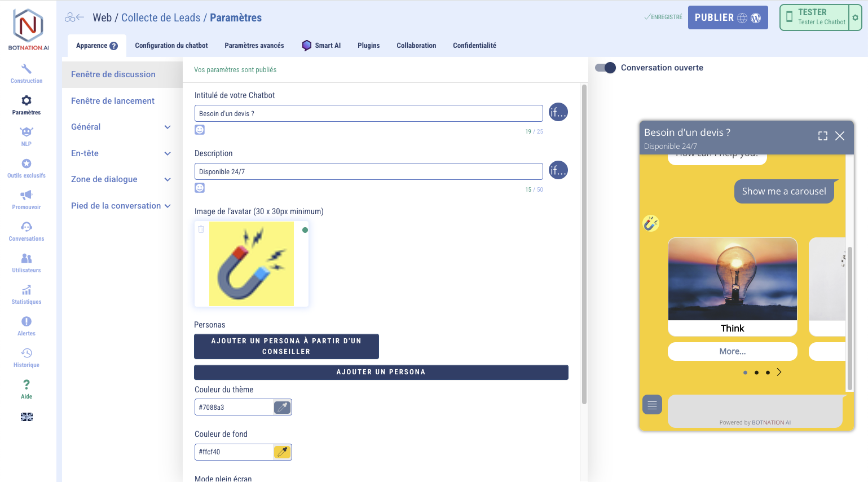Open the Confidentialité tab
The image size is (868, 482).
tap(475, 46)
